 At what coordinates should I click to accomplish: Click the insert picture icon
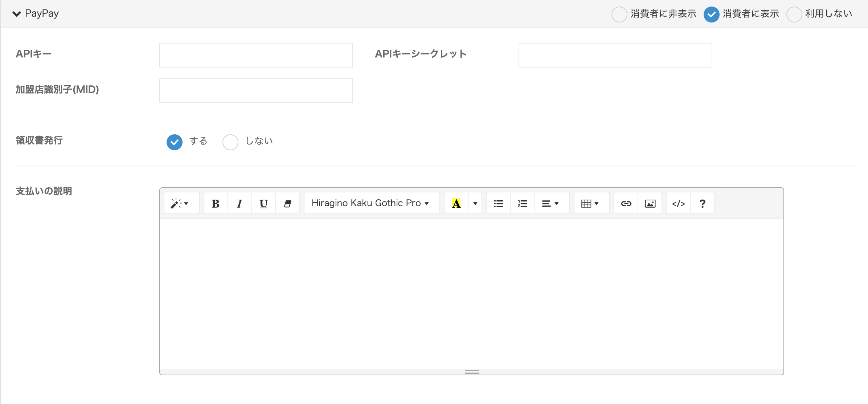pos(650,203)
